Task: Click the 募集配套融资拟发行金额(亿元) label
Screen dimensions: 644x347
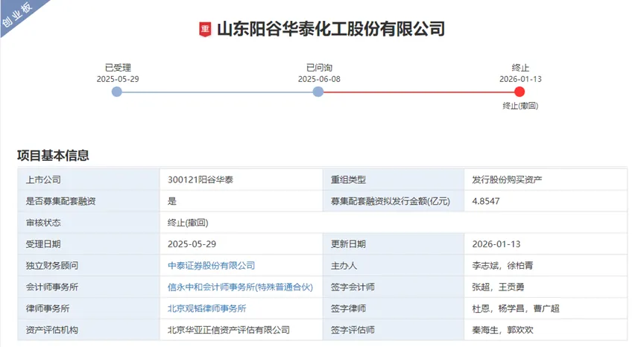Action: pos(390,201)
